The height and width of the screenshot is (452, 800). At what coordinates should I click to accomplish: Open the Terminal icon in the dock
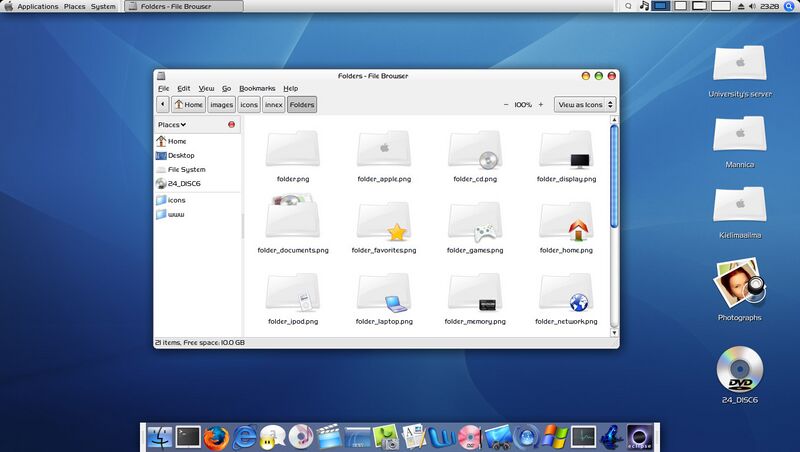click(x=188, y=436)
